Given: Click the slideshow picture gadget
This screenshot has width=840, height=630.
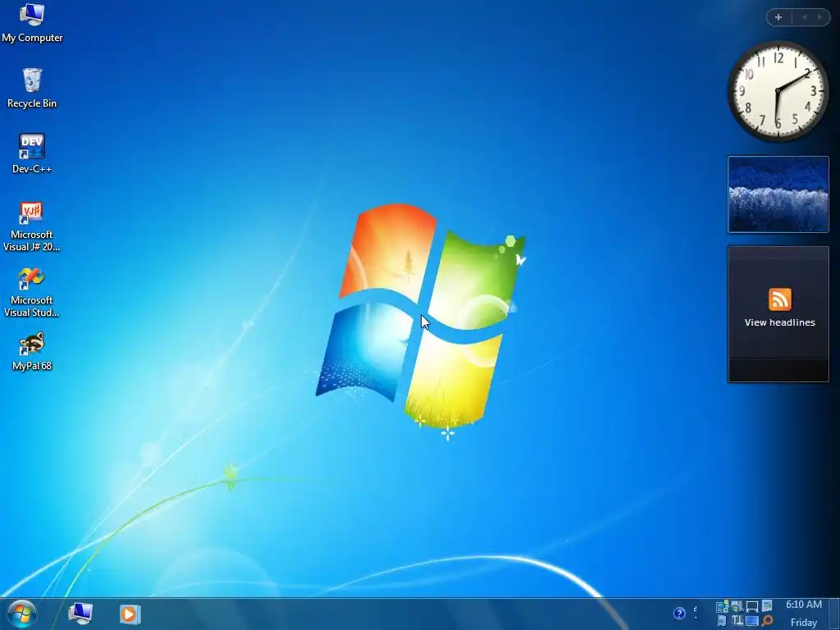Looking at the screenshot, I should click(778, 194).
